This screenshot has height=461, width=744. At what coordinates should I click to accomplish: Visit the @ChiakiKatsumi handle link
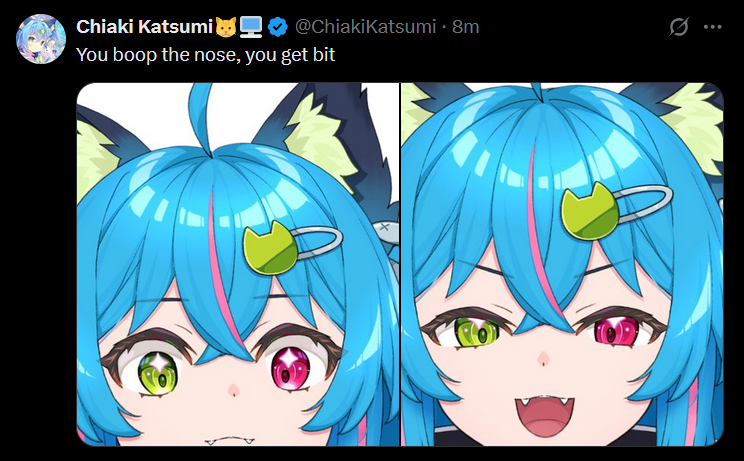coord(365,27)
